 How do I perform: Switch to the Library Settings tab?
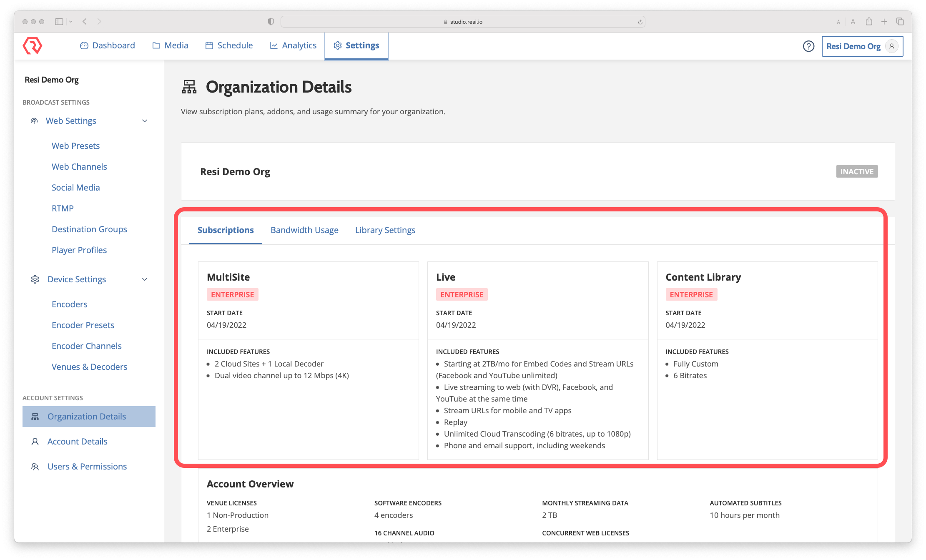pyautogui.click(x=385, y=230)
